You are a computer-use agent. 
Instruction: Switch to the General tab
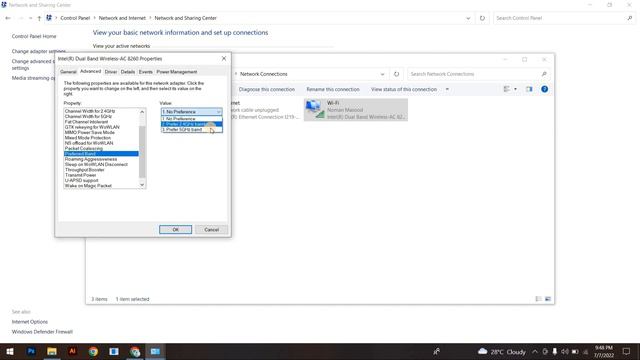point(68,72)
